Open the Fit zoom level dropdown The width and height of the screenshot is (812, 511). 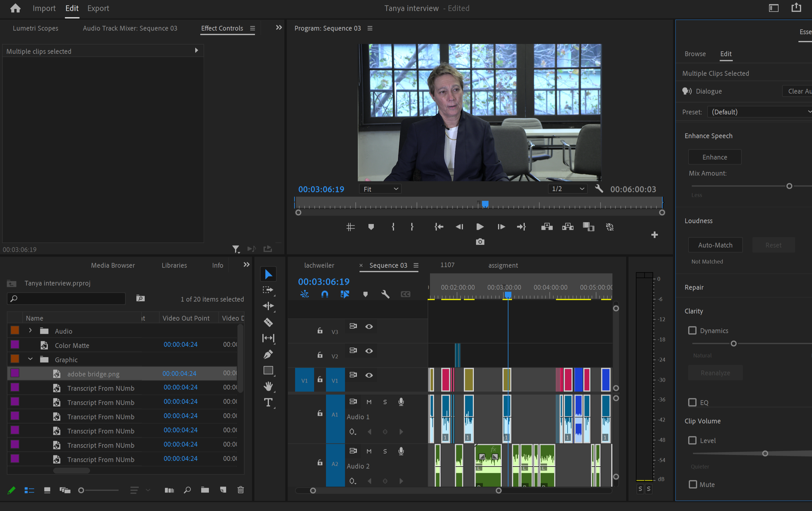(380, 189)
